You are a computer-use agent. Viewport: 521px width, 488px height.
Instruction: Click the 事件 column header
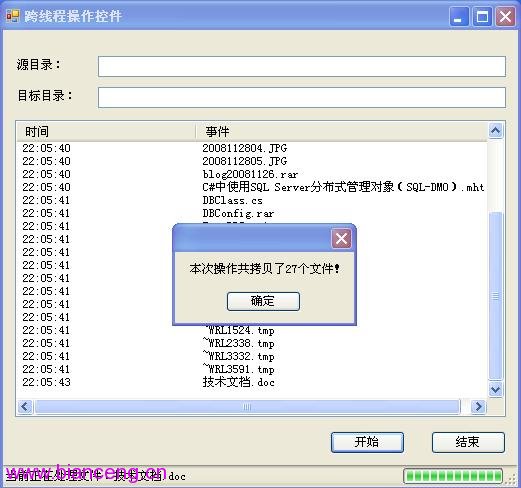tap(341, 132)
